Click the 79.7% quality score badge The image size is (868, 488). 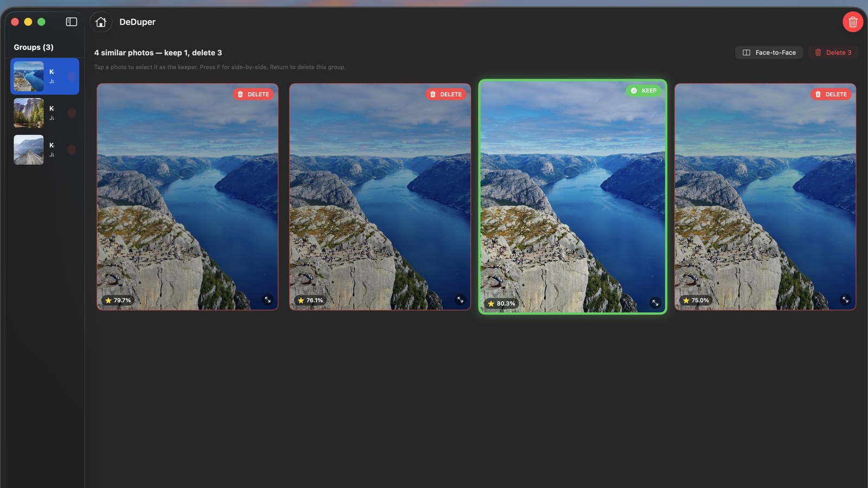118,300
